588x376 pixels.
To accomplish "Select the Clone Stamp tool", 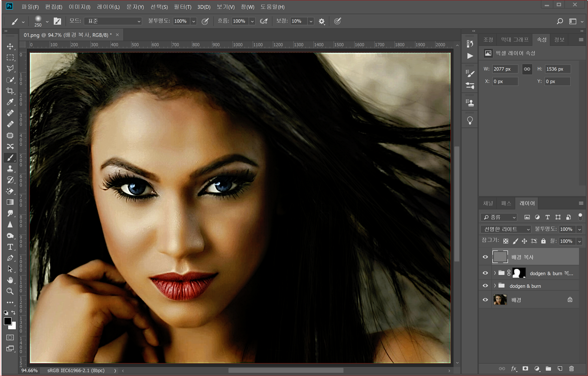I will point(10,169).
